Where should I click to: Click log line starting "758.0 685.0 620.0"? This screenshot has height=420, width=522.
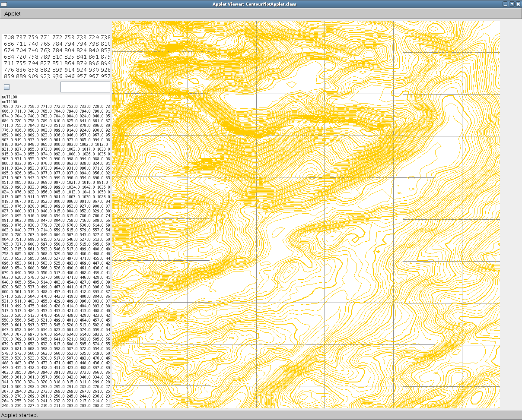click(56, 253)
